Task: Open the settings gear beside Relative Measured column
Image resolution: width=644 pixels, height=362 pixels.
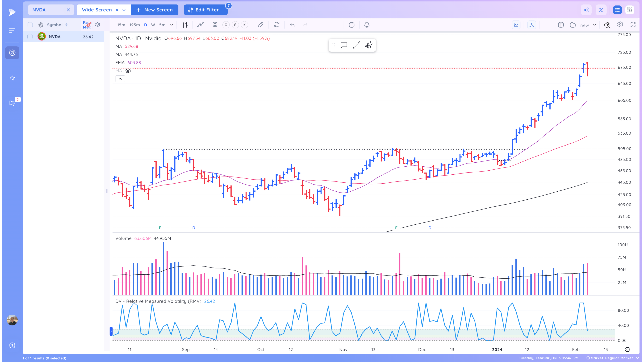Action: [x=98, y=25]
